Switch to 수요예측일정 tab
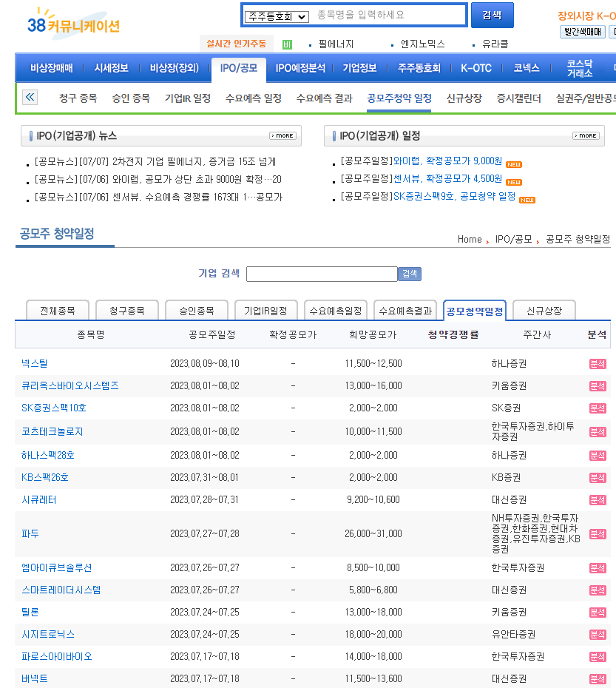 point(336,311)
